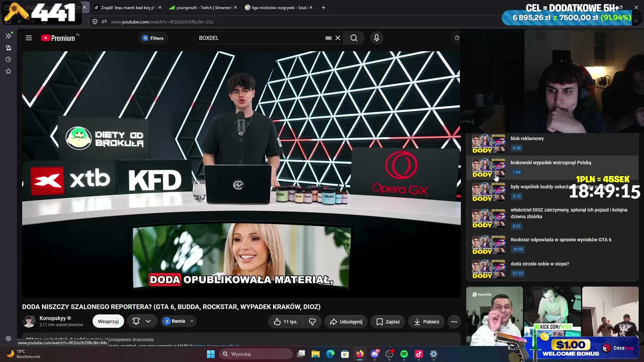This screenshot has width=644, height=362.
Task: Click the #naczasie hashtag in the description
Action: [x=143, y=340]
